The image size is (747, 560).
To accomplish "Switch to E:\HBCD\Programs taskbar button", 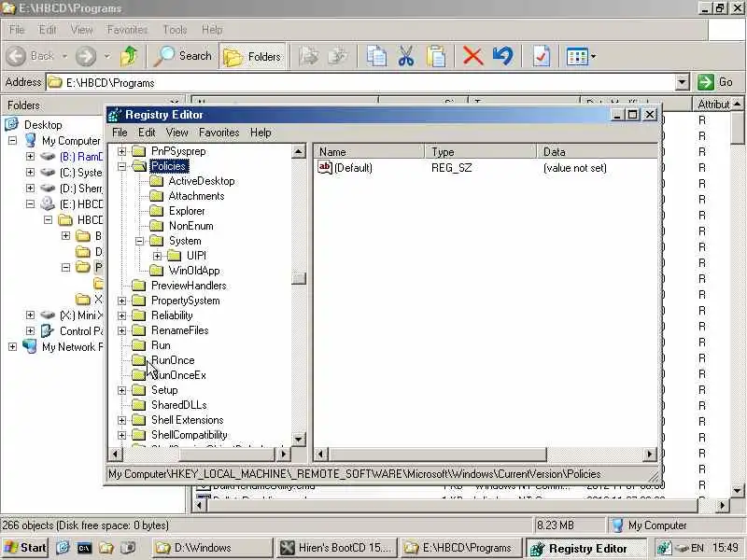I will point(459,548).
